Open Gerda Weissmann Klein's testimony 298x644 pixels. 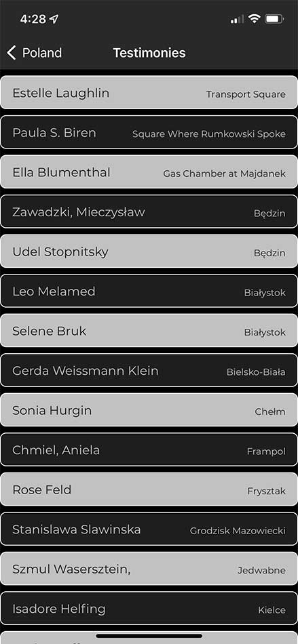[x=149, y=370]
